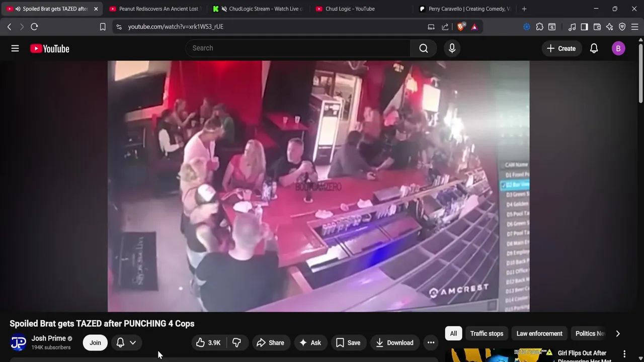Viewport: 644px width, 362px height.
Task: Focus the YouTube search field
Action: pos(298,48)
